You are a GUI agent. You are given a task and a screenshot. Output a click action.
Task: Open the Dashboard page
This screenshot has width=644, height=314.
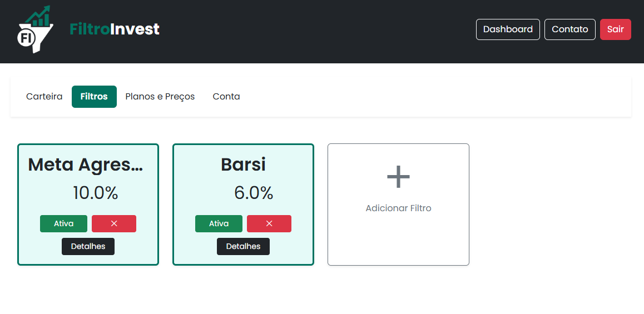point(508,29)
